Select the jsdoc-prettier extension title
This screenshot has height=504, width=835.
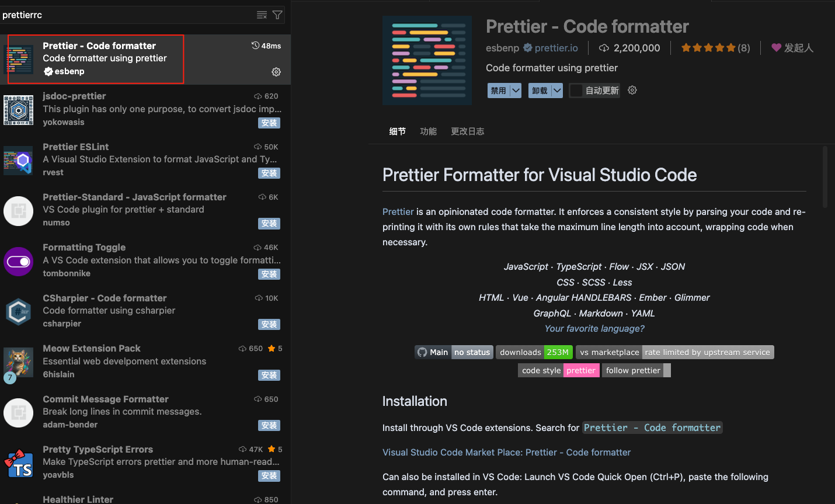click(74, 96)
